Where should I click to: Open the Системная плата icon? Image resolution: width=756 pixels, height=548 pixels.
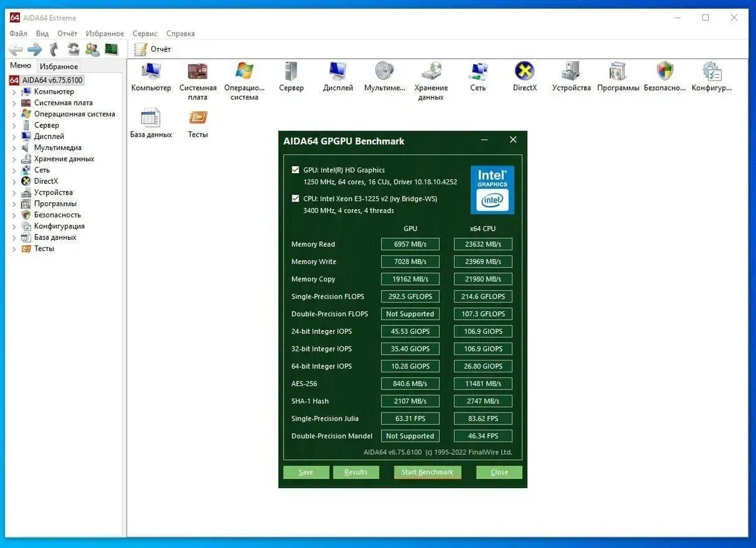point(198,72)
